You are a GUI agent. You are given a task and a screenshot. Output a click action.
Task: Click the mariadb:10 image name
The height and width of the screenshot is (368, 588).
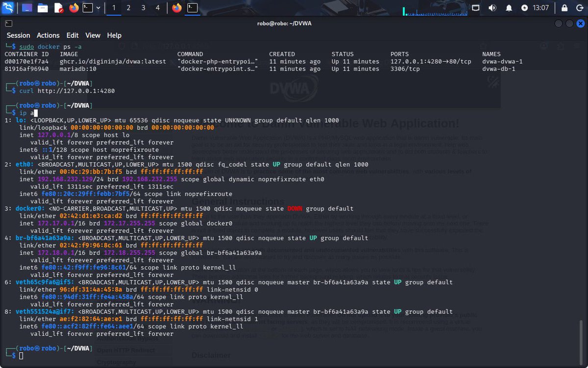point(78,69)
